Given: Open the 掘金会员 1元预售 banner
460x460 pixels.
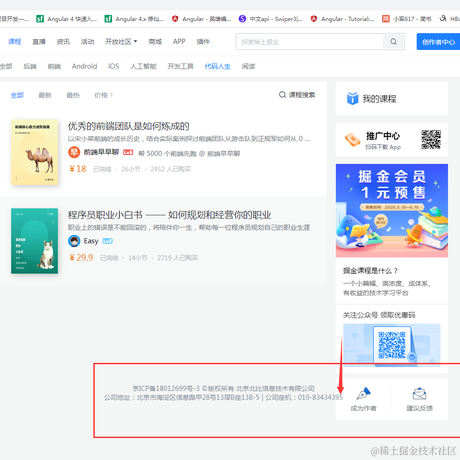Looking at the screenshot, I should click(x=392, y=210).
